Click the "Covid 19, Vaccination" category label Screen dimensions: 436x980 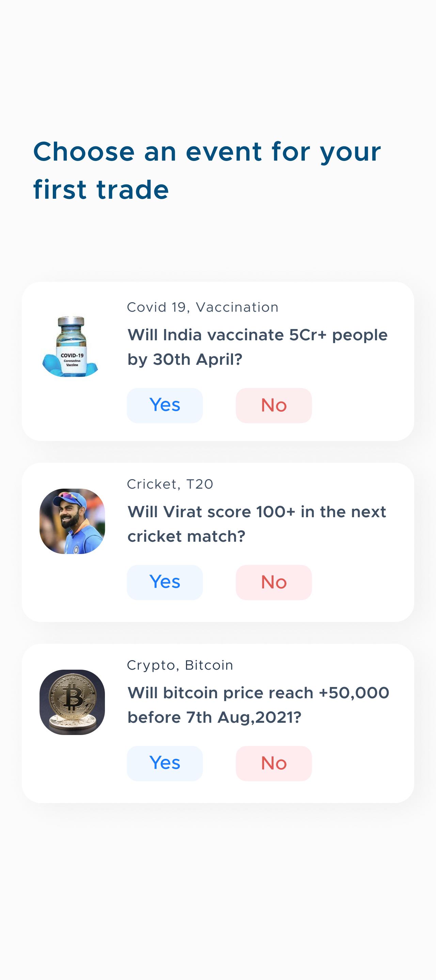(x=203, y=307)
